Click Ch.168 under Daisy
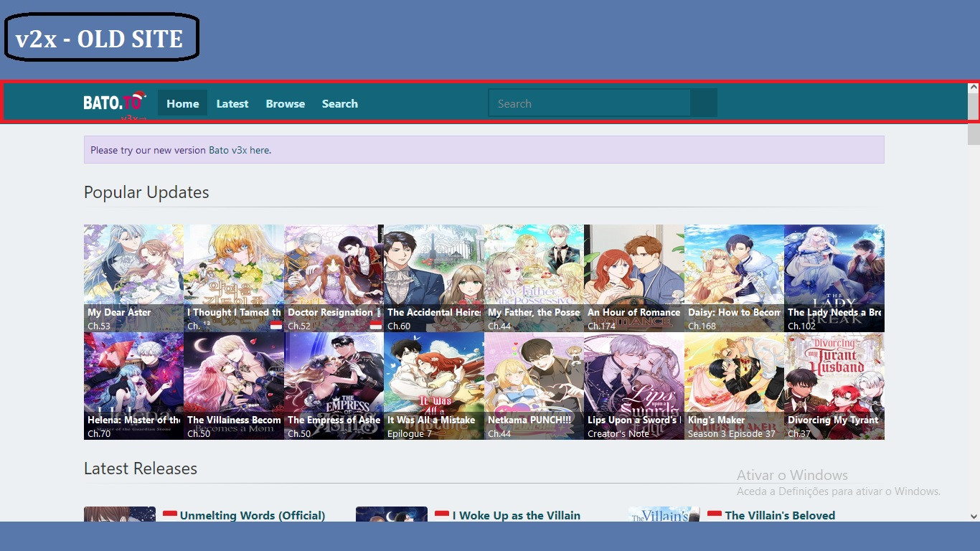The width and height of the screenshot is (980, 551). click(x=702, y=326)
